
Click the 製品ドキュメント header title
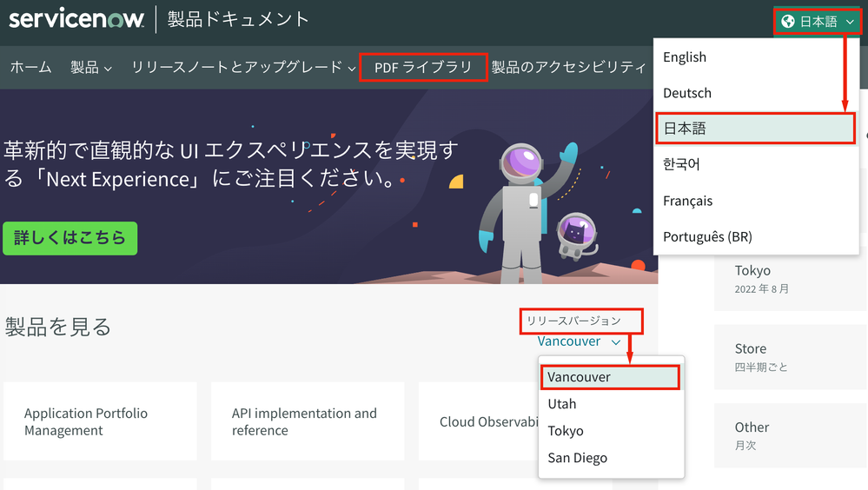pyautogui.click(x=238, y=19)
